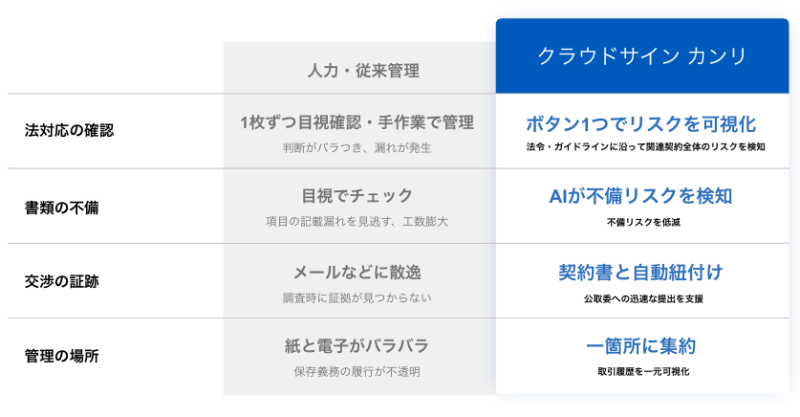The image size is (800, 417).
Task: Open 契約書と自動紐付け heading text
Action: [641, 272]
